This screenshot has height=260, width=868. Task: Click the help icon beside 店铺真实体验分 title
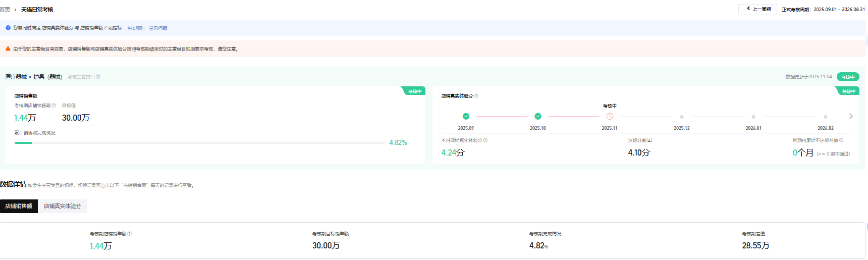(x=476, y=96)
